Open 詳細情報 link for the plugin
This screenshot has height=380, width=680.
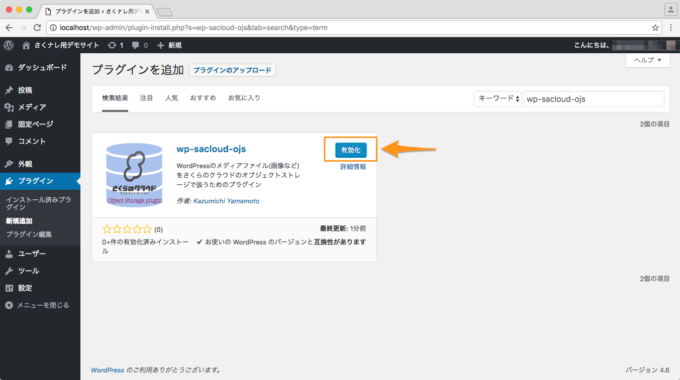(353, 167)
